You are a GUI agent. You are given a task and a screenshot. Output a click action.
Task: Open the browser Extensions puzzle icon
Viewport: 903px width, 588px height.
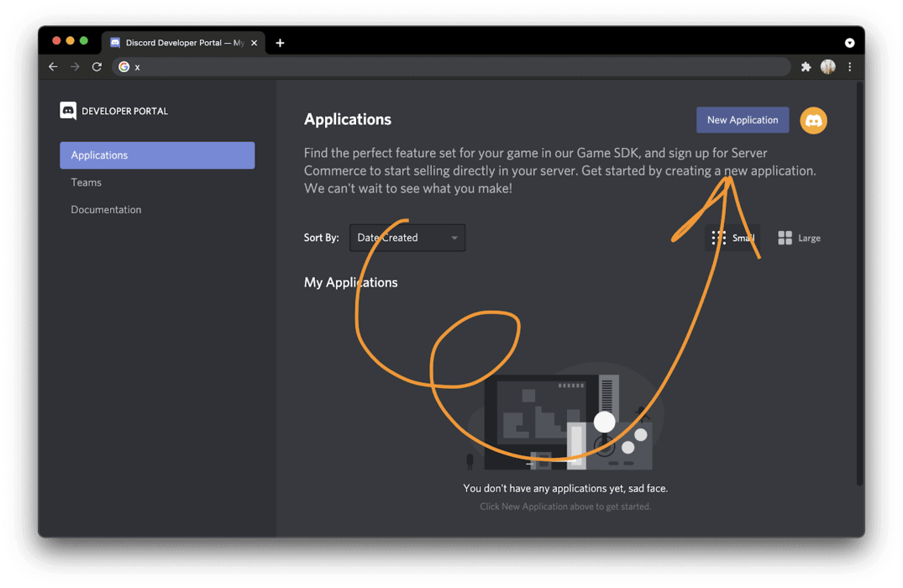(806, 67)
